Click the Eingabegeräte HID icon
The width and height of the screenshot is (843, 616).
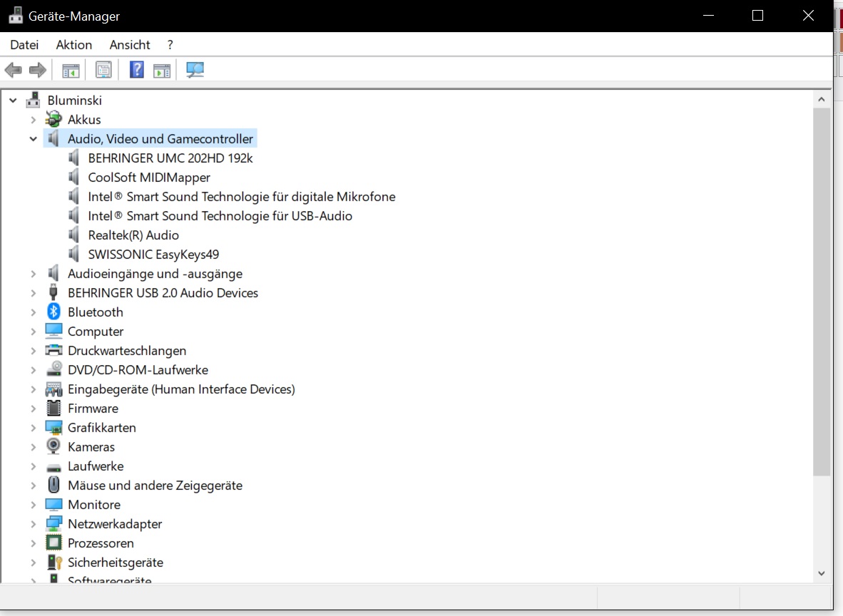(x=53, y=389)
